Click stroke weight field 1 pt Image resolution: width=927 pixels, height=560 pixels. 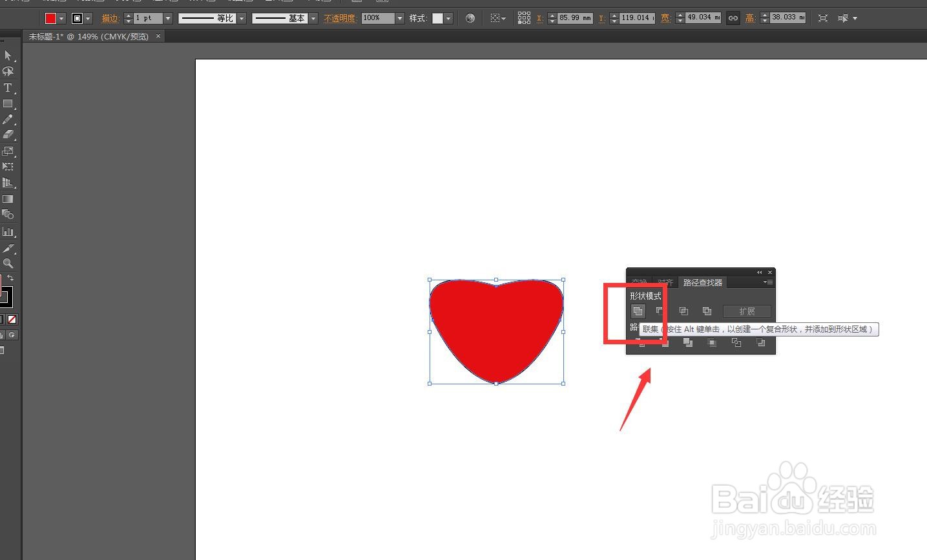click(149, 19)
